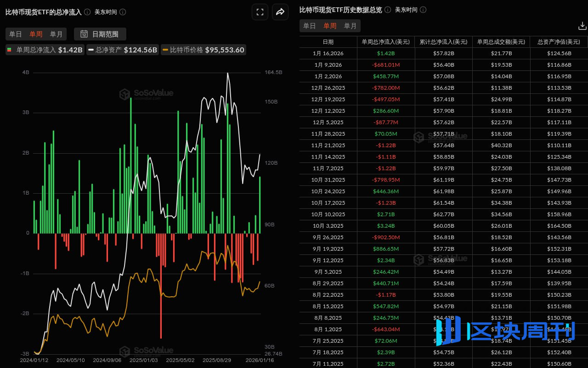Open the 日期范围 calendar picker
This screenshot has height=368, width=588.
click(x=100, y=34)
